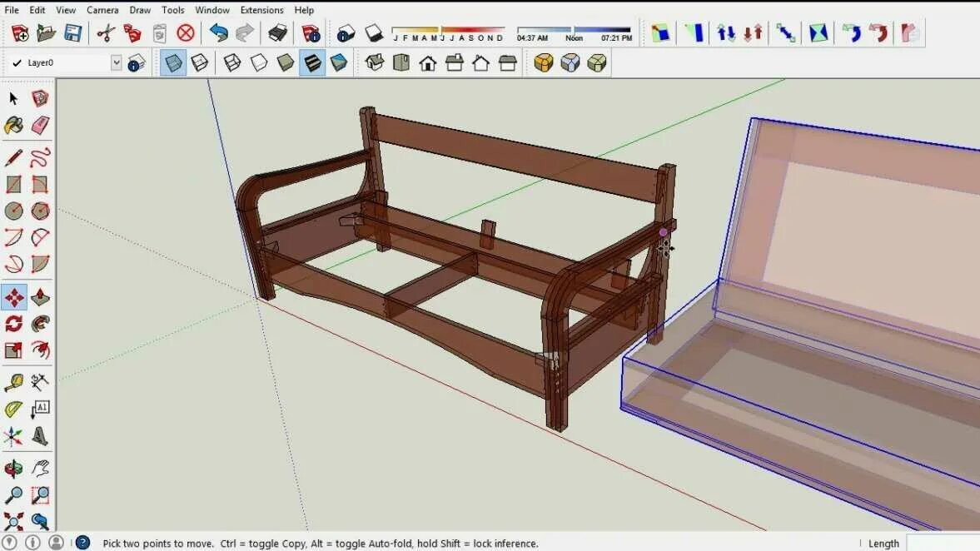Select the Pan hand tool
Screen dimensions: 980x551
click(x=40, y=469)
